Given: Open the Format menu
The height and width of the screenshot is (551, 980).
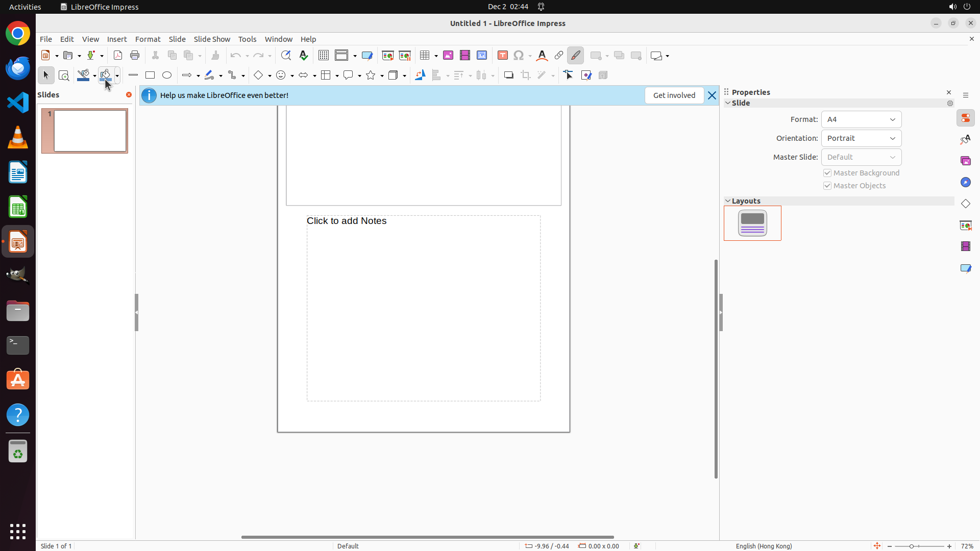Looking at the screenshot, I should point(148,39).
